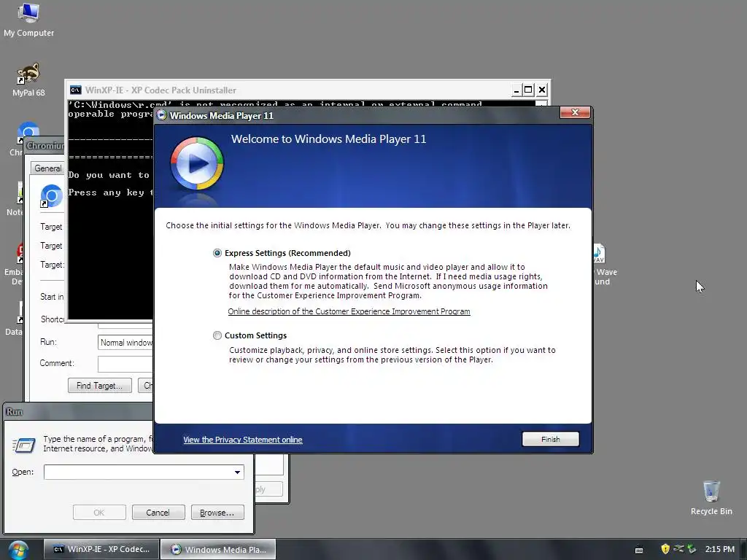Open the Run mode combo box in the Chromium properties
Screen dimensions: 747x560
point(125,343)
